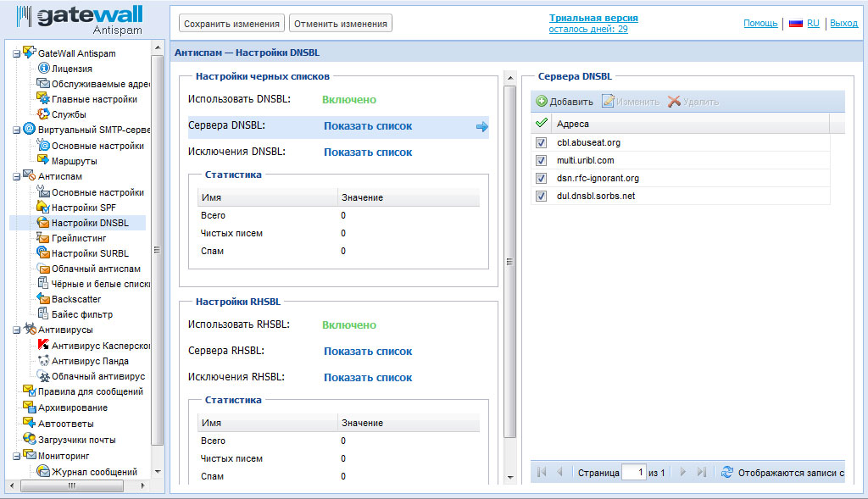Go to first page arrow
Image resolution: width=868 pixels, height=499 pixels.
tap(542, 472)
